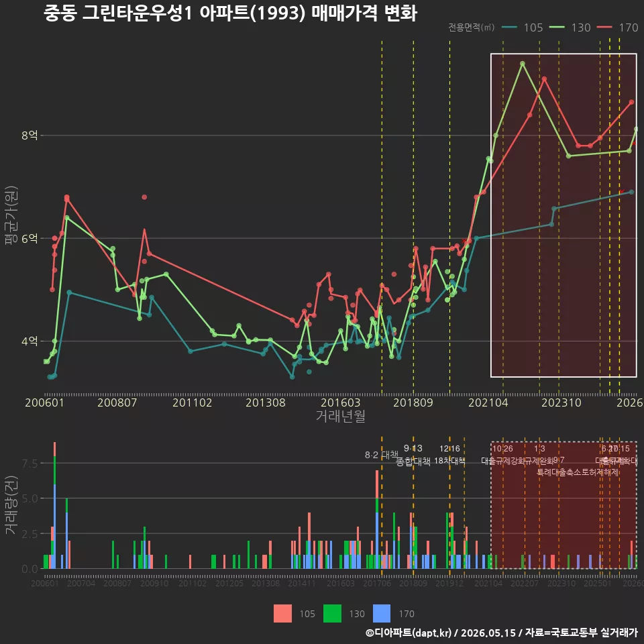This screenshot has width=644, height=644.
Task: Click the 9·13 policy date annotation
Action: tap(413, 448)
